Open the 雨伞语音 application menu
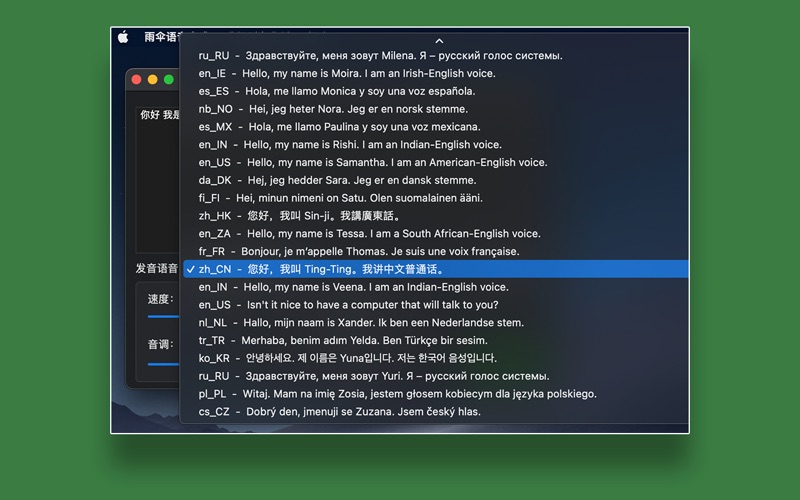Viewport: 800px width, 500px height. [x=158, y=37]
